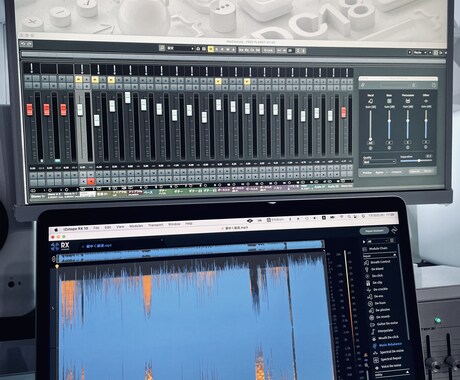Open the Module Chain in RX
The width and height of the screenshot is (460, 380).
(x=375, y=249)
